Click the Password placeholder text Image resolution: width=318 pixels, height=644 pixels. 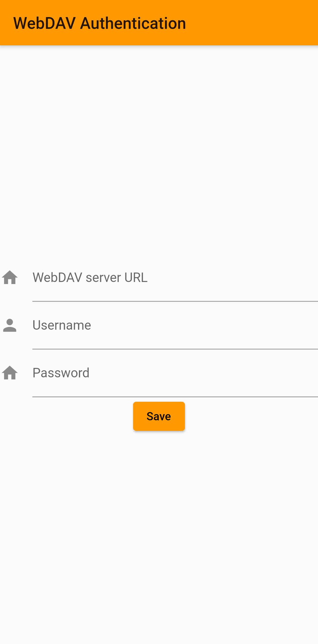61,372
